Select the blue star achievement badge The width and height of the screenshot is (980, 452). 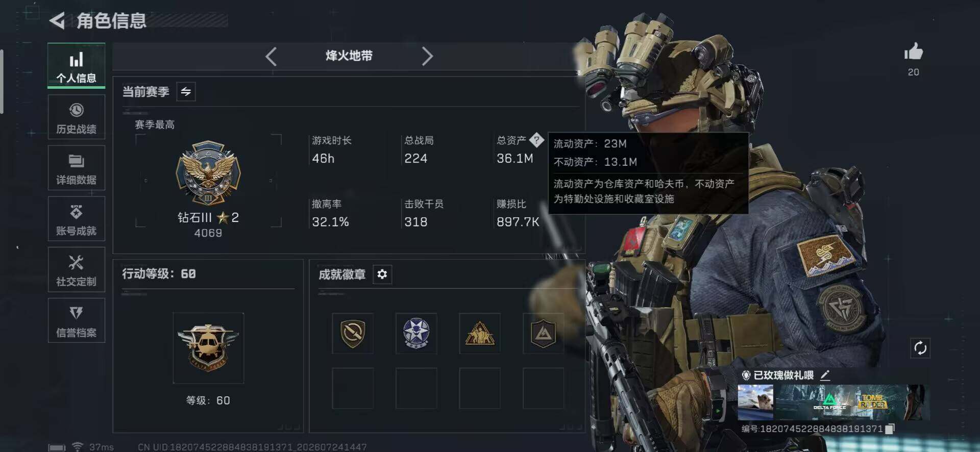[x=416, y=334]
